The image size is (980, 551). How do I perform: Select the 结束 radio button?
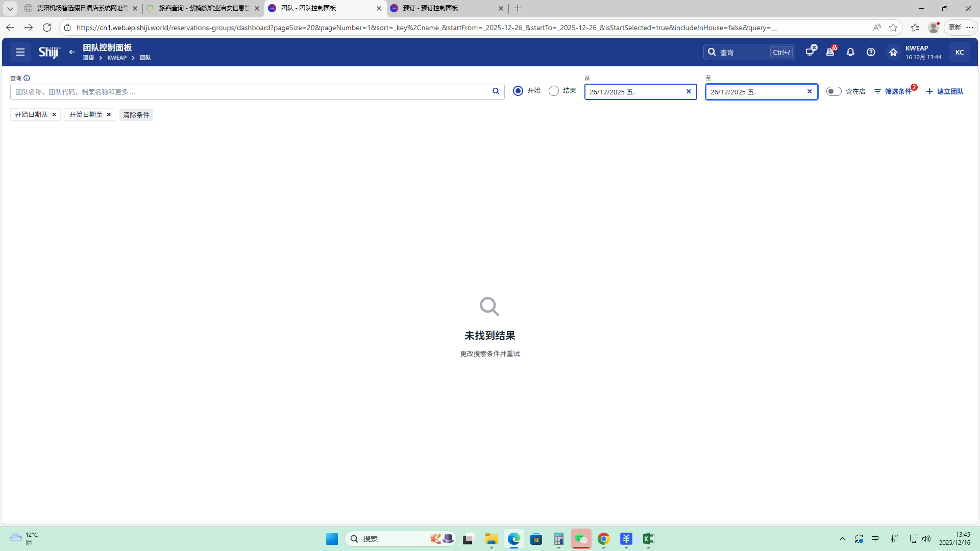click(x=554, y=91)
